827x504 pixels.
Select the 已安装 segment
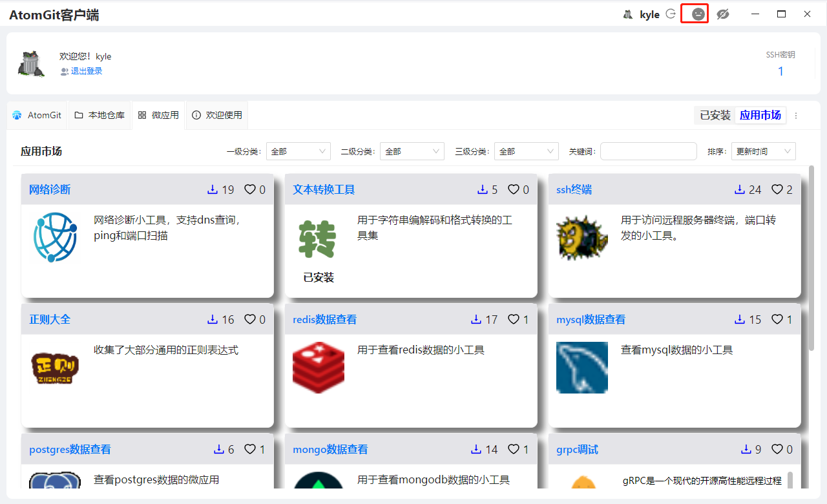point(715,115)
